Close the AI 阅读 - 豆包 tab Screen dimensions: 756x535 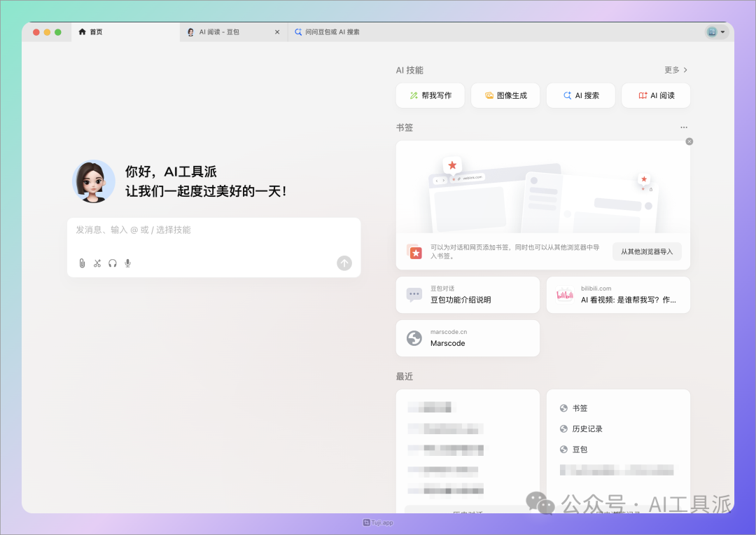click(277, 32)
